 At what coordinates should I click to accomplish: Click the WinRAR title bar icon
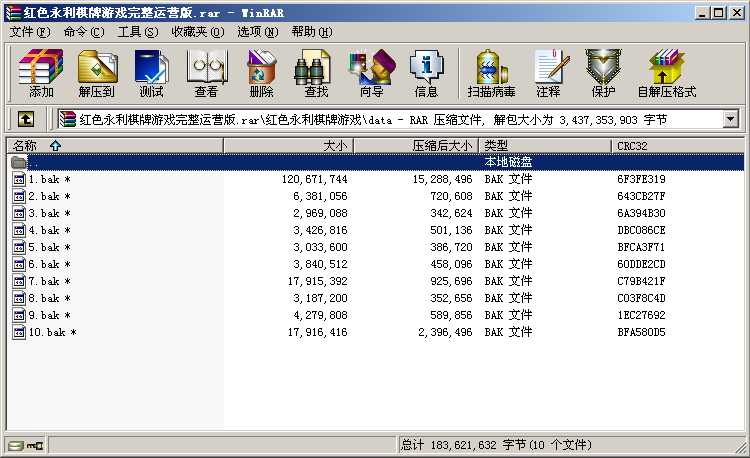point(13,12)
